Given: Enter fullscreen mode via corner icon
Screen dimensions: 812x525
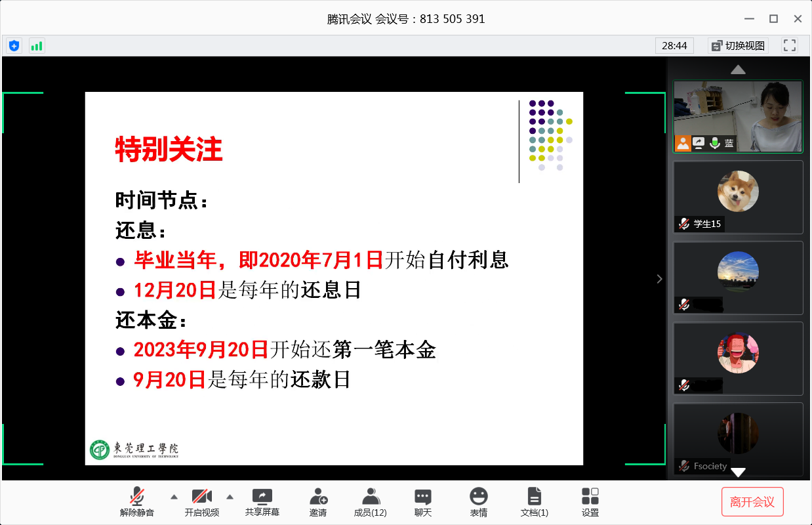Looking at the screenshot, I should [790, 45].
